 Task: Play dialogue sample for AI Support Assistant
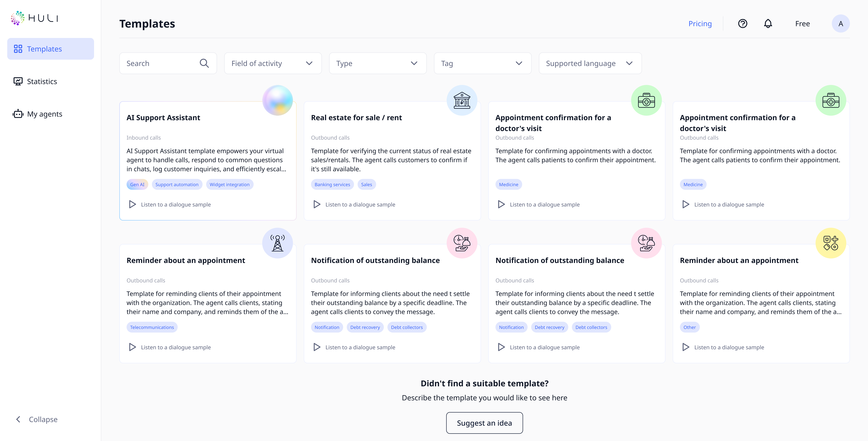132,204
